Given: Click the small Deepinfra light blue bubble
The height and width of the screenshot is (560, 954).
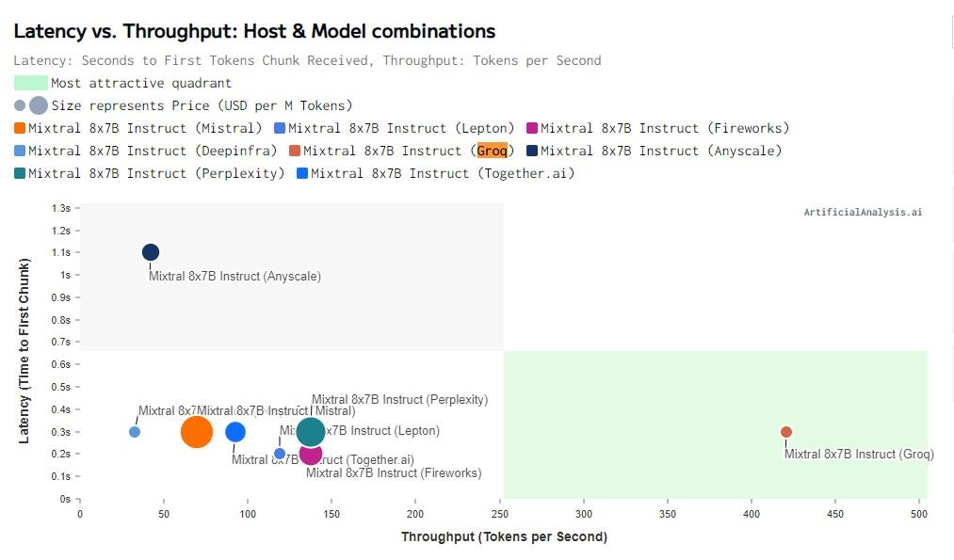Looking at the screenshot, I should pyautogui.click(x=135, y=432).
